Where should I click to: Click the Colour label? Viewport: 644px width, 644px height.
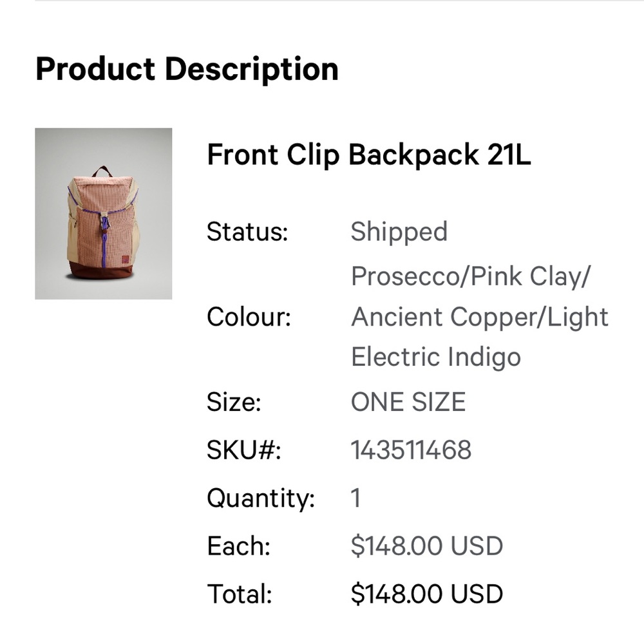tap(249, 317)
